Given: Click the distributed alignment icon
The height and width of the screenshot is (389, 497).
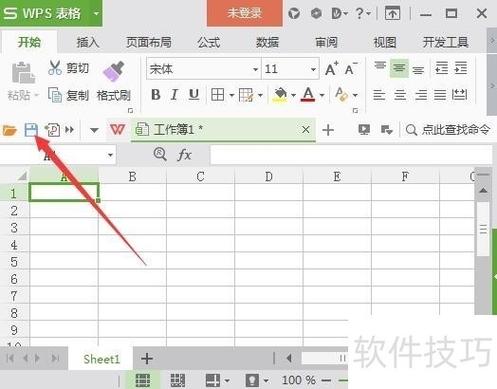Looking at the screenshot, I should coord(460,95).
